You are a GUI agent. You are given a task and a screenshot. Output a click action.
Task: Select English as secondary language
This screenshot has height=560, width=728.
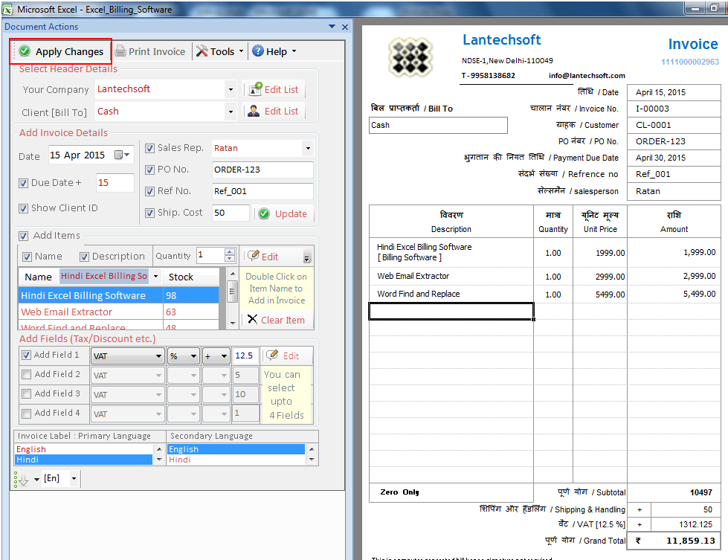(x=236, y=449)
